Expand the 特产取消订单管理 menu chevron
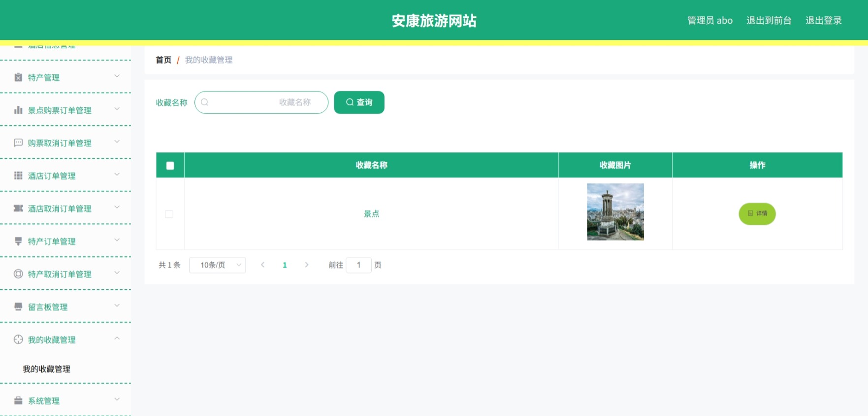This screenshot has height=416, width=868. coord(117,273)
